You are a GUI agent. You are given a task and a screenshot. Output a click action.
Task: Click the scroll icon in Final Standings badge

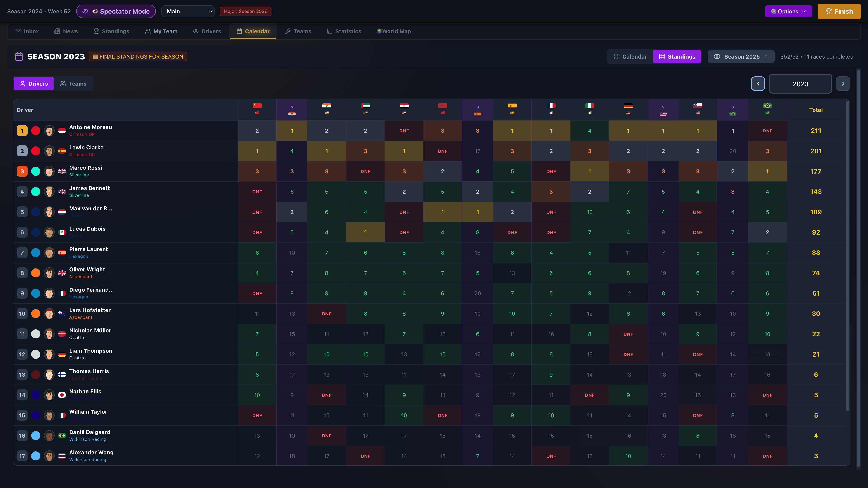(95, 56)
